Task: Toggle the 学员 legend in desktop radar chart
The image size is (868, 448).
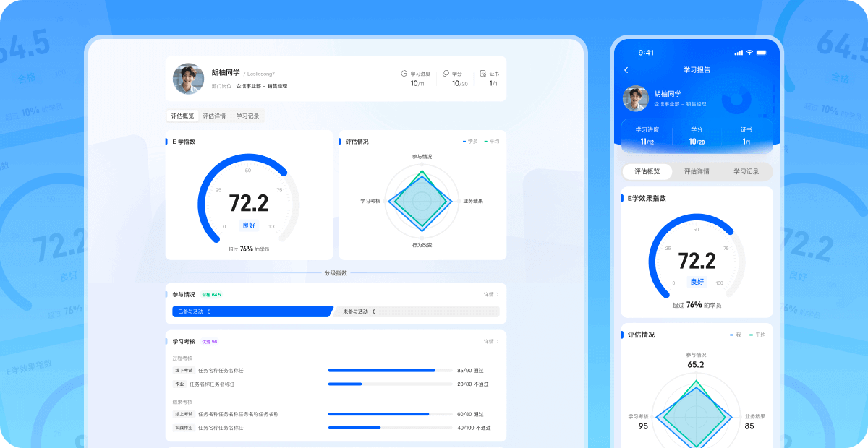Action: click(x=470, y=141)
